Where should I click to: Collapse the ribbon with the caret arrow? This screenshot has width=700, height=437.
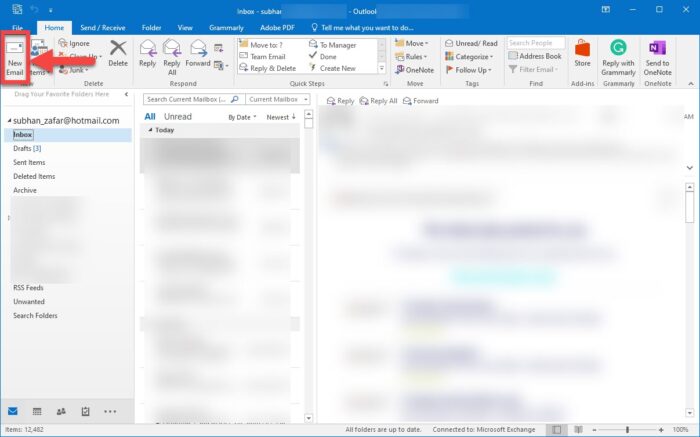pos(691,83)
